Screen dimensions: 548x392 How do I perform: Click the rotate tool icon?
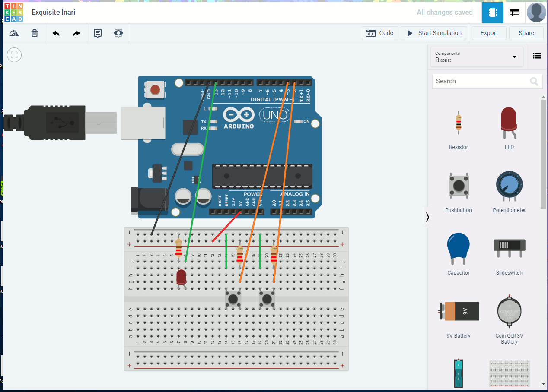[14, 33]
